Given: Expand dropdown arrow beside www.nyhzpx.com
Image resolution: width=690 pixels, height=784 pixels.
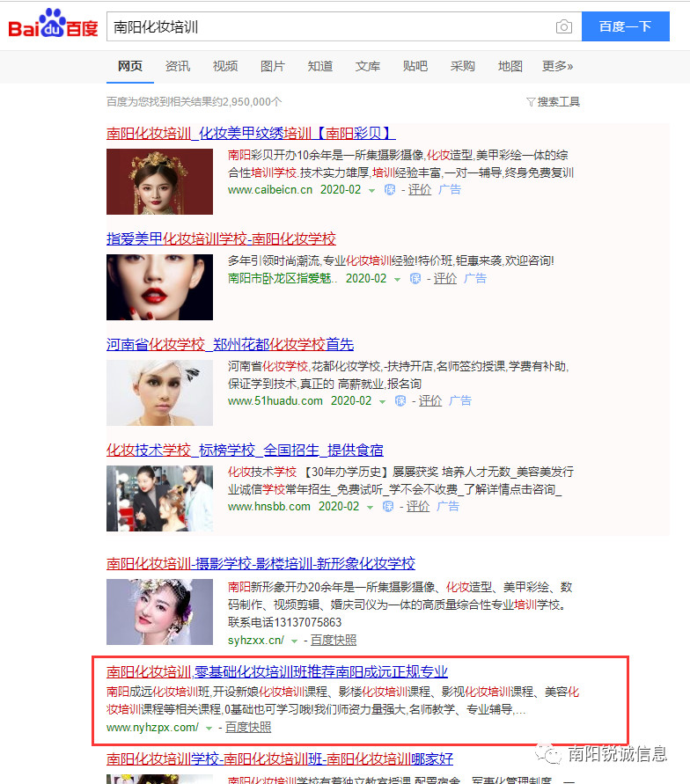Looking at the screenshot, I should [209, 728].
